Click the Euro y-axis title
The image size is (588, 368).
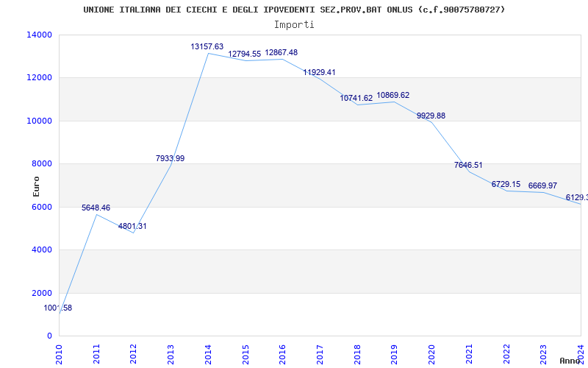[36, 186]
